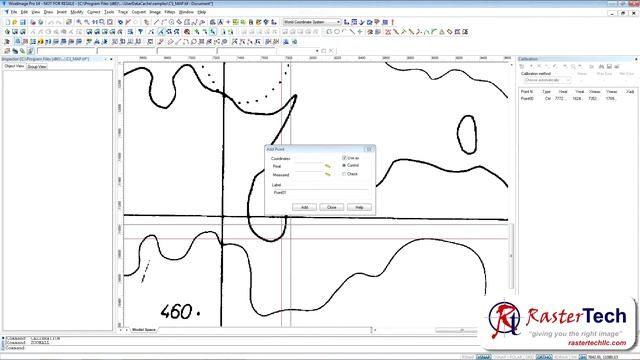Screen dimensions: 640x360
Task: Open the File menu
Action: tap(13, 12)
